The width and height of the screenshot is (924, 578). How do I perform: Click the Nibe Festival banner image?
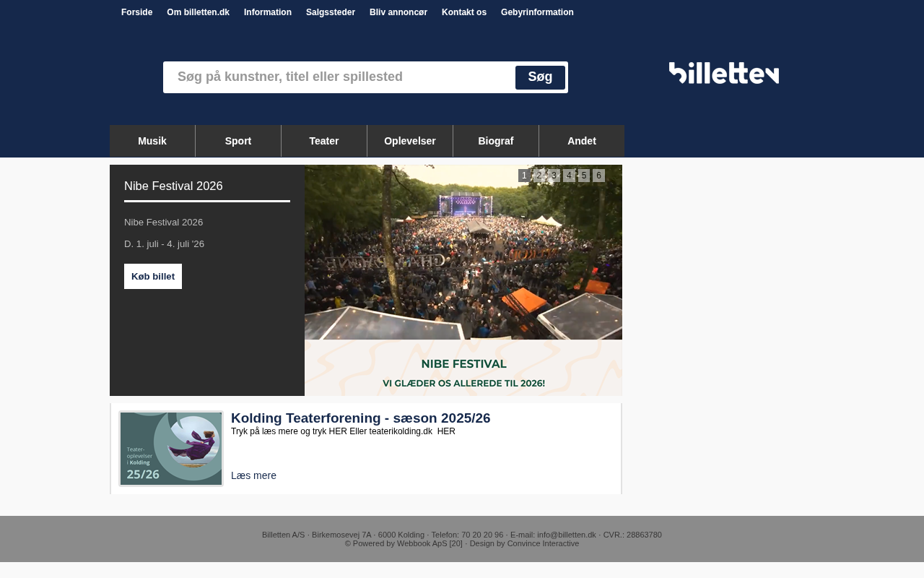pyautogui.click(x=463, y=280)
